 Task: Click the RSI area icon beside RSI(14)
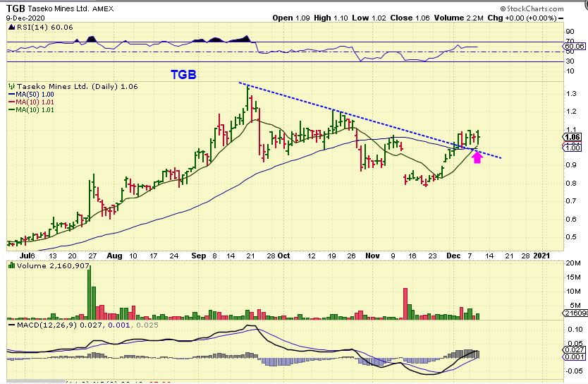pyautogui.click(x=11, y=27)
